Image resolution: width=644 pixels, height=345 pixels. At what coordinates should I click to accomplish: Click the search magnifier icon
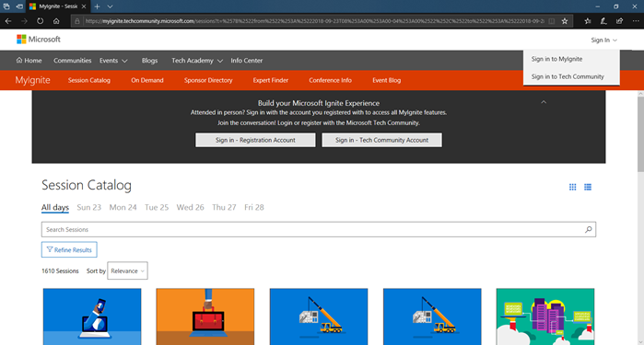[588, 229]
